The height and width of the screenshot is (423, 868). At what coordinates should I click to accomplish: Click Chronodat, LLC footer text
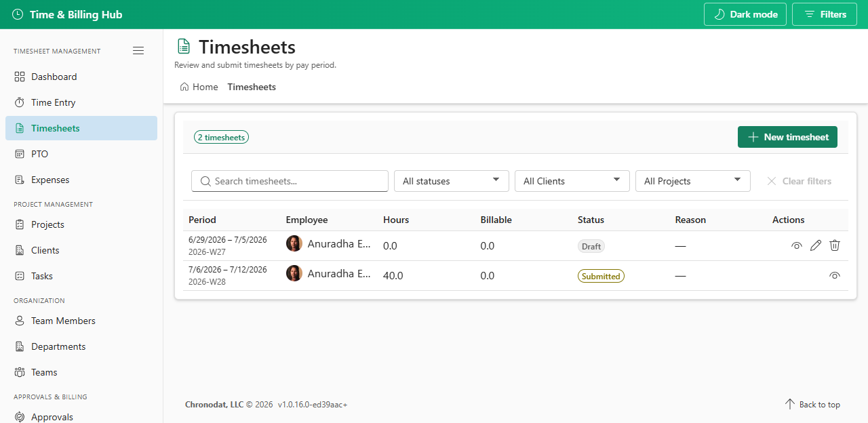pos(214,405)
